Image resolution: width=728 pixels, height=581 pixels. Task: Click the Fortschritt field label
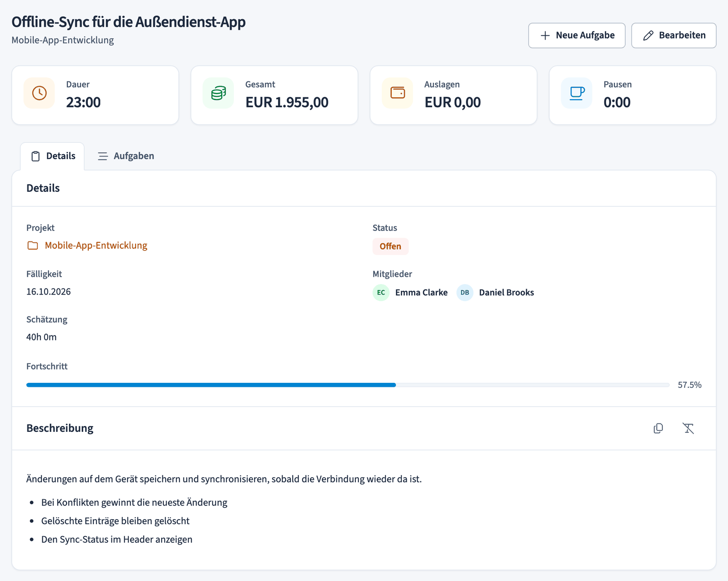(x=47, y=366)
